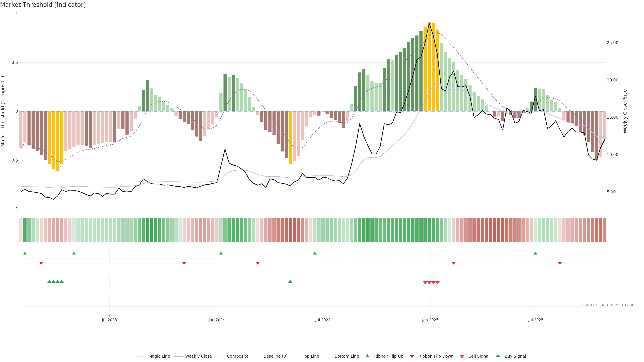Click the Ribbon Flip Up legend triangle
This screenshot has height=362, width=644.
(x=367, y=356)
